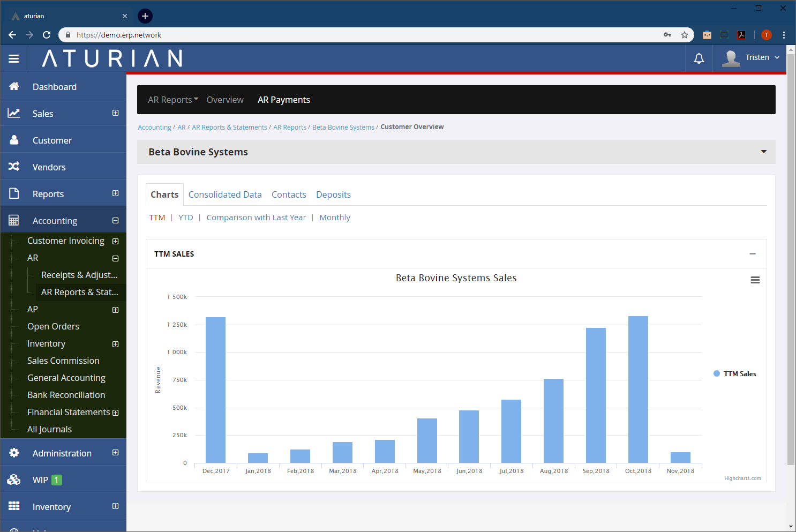
Task: Collapse the Accounting sidebar section
Action: [x=115, y=221]
